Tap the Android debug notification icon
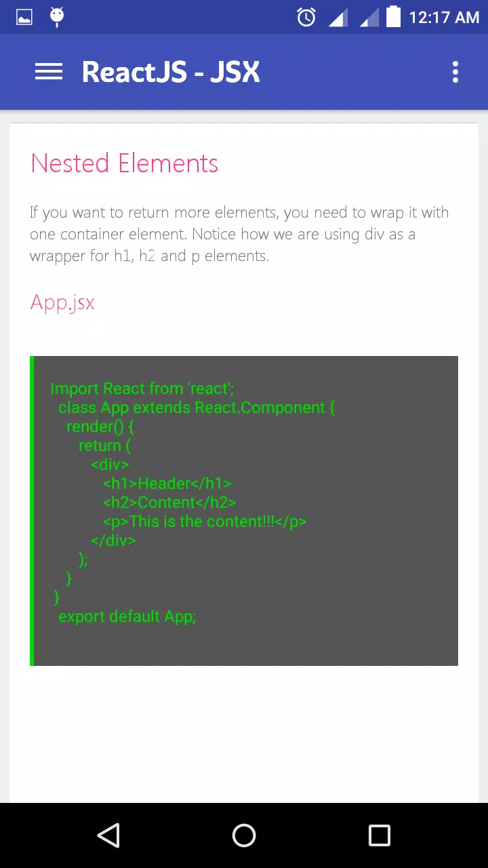 (x=58, y=17)
